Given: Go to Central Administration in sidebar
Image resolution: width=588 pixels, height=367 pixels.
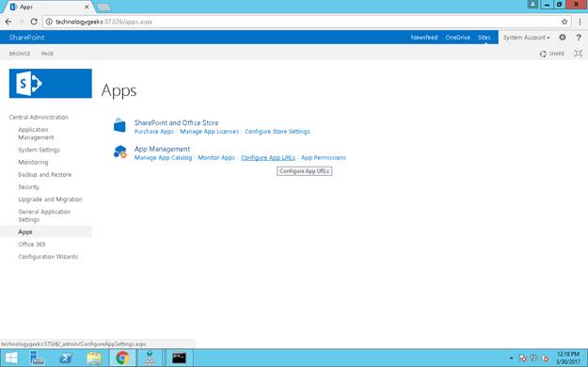Looking at the screenshot, I should point(39,117).
